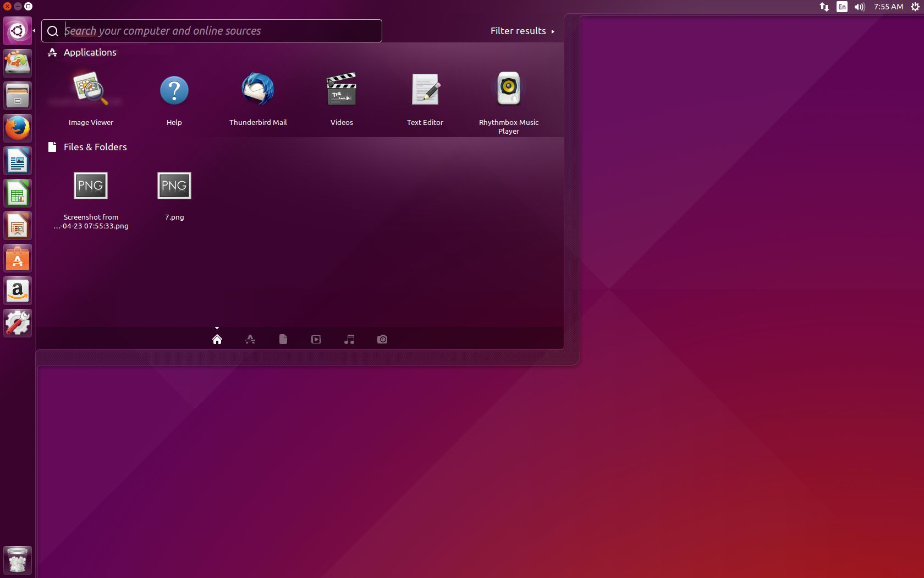Open LibreOffice Calc in the launcher

pyautogui.click(x=18, y=193)
